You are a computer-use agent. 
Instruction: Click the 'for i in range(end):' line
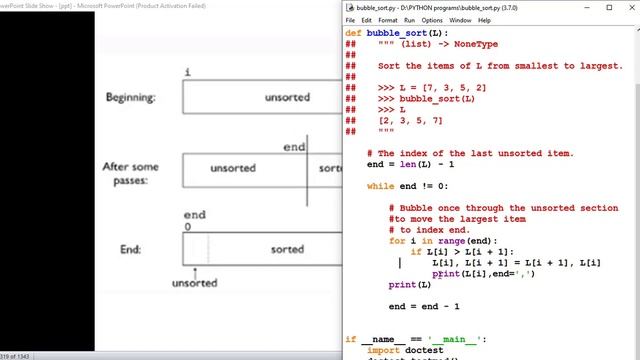(443, 241)
